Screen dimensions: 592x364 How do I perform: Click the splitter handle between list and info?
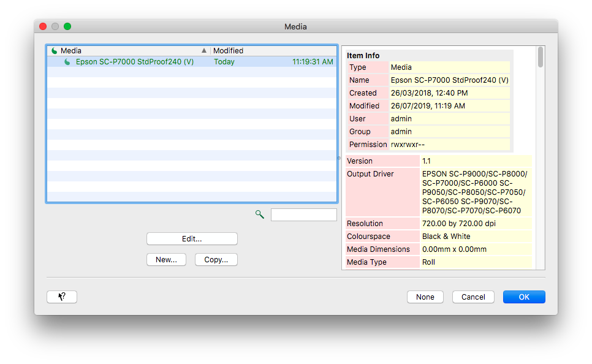pyautogui.click(x=339, y=158)
